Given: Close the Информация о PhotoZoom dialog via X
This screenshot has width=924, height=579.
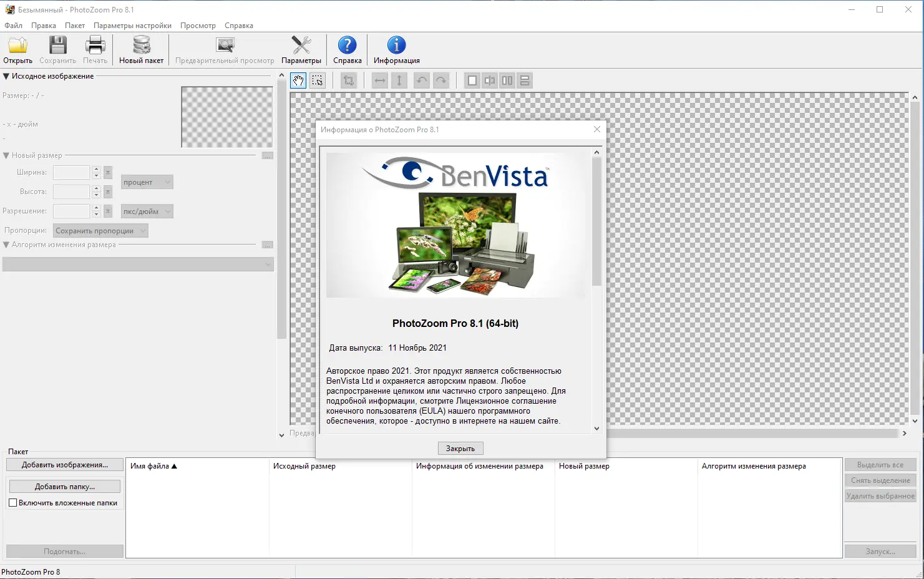Looking at the screenshot, I should pyautogui.click(x=597, y=129).
